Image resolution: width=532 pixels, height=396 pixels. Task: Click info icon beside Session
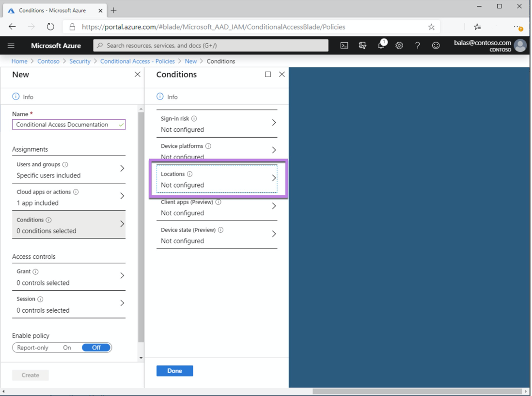[x=40, y=299]
